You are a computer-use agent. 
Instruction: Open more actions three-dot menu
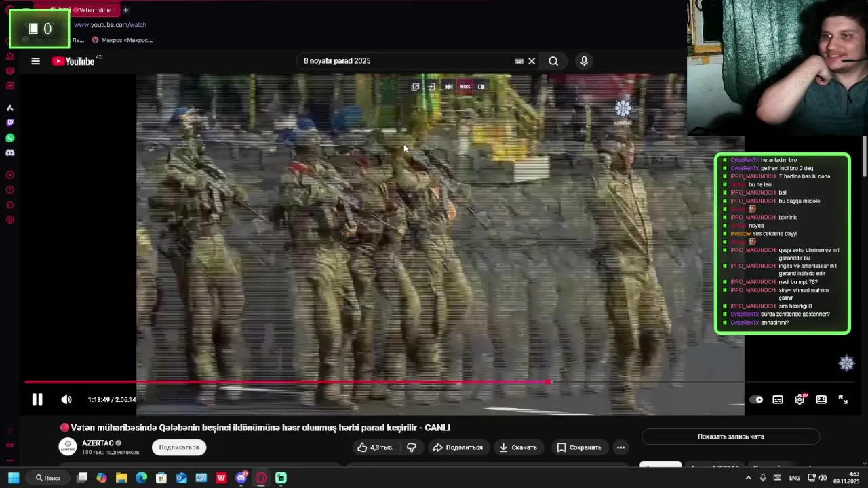[x=620, y=447]
